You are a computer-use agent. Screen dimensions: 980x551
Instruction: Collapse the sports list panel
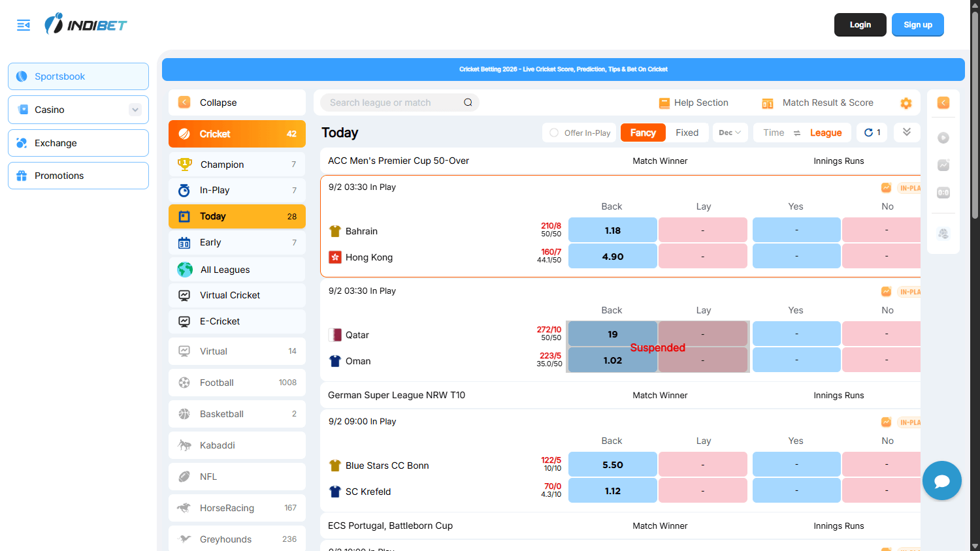click(x=237, y=102)
